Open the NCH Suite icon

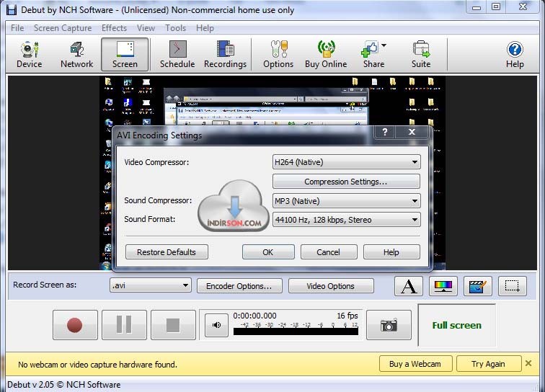pos(421,55)
